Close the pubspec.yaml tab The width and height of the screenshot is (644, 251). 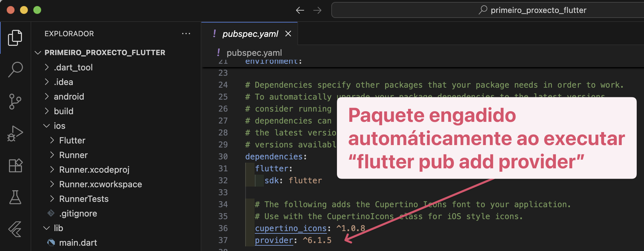click(288, 34)
